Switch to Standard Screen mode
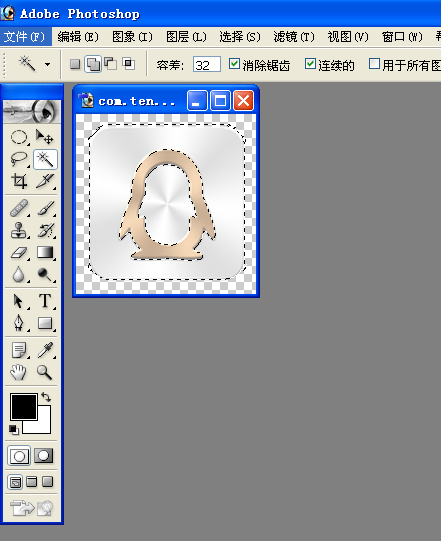This screenshot has height=541, width=441. [x=15, y=482]
